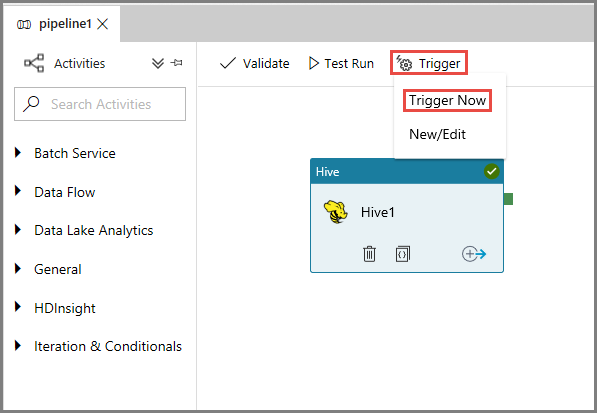Click the Search Activities input field
597x413 pixels.
[100, 104]
